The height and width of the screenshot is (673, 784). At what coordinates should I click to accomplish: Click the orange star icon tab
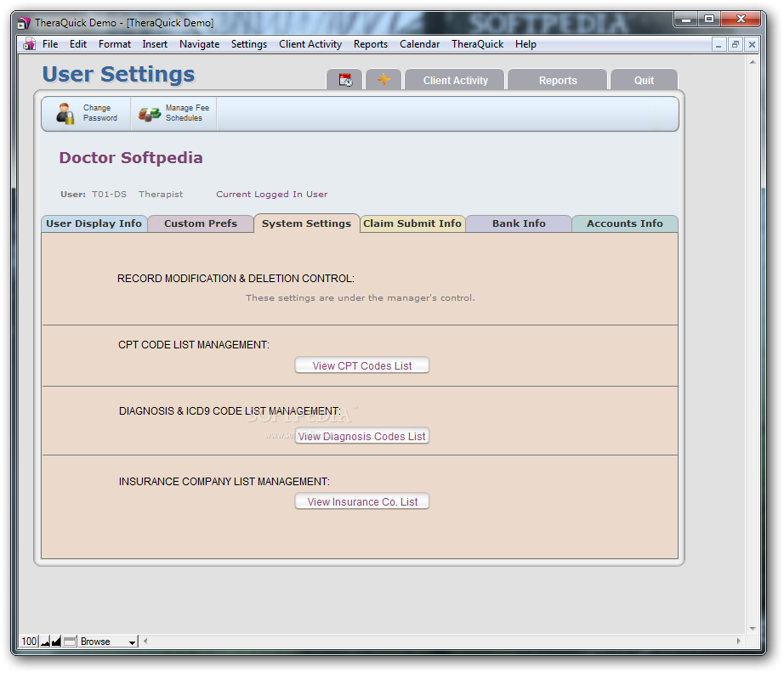point(383,79)
